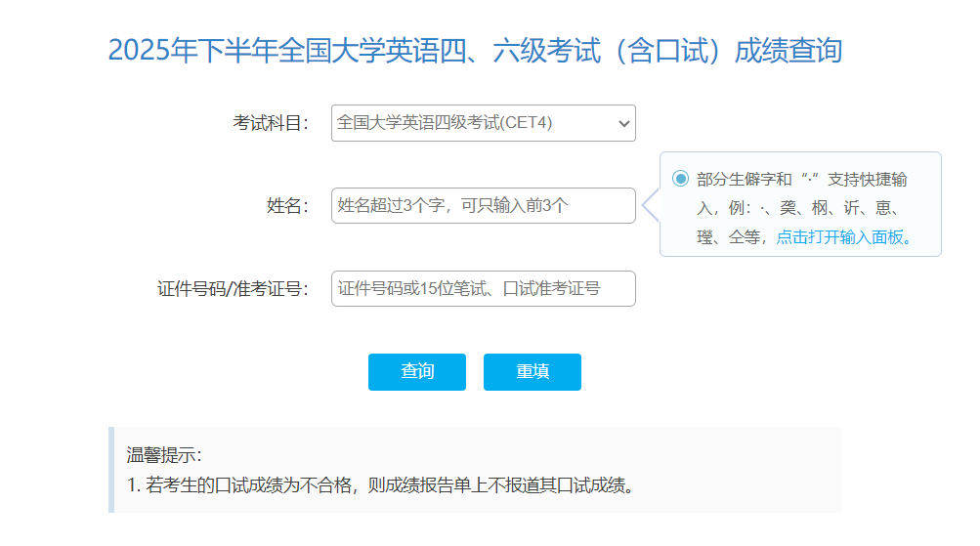Click the 证件号码或15位笔试 ID number field
The height and width of the screenshot is (546, 980).
pyautogui.click(x=483, y=288)
